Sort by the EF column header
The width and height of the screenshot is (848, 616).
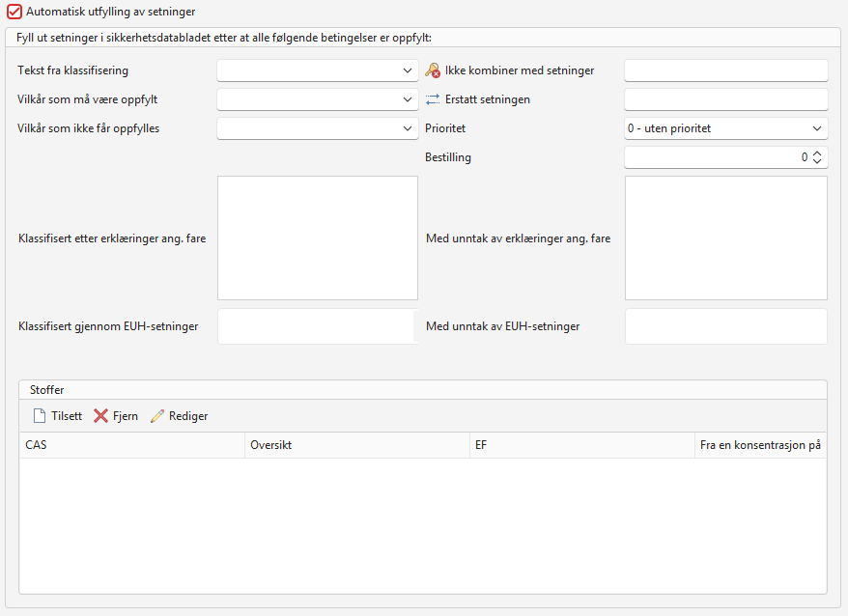[582, 445]
